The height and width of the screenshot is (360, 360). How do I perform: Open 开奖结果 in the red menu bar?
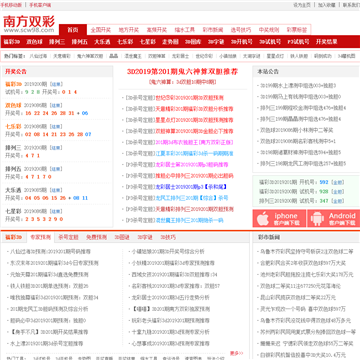(326, 42)
